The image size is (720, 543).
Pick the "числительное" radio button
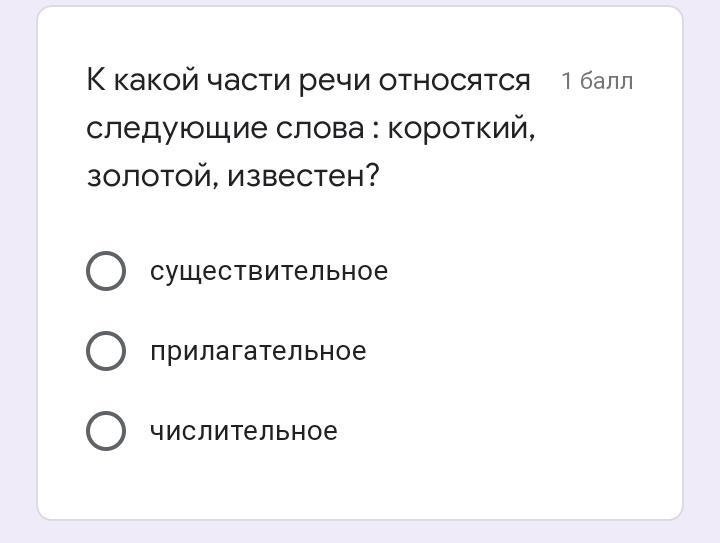click(x=106, y=431)
